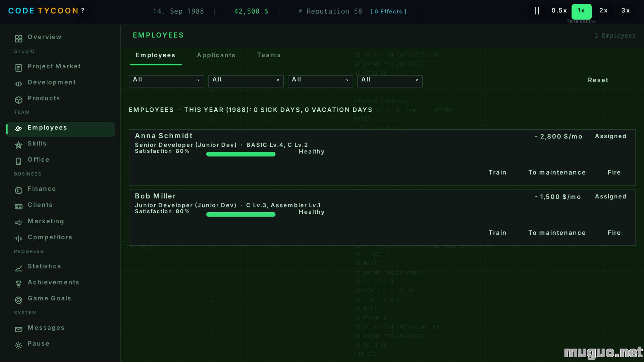The height and width of the screenshot is (362, 644).
Task: Open the Achievements trophy icon
Action: pos(18,284)
